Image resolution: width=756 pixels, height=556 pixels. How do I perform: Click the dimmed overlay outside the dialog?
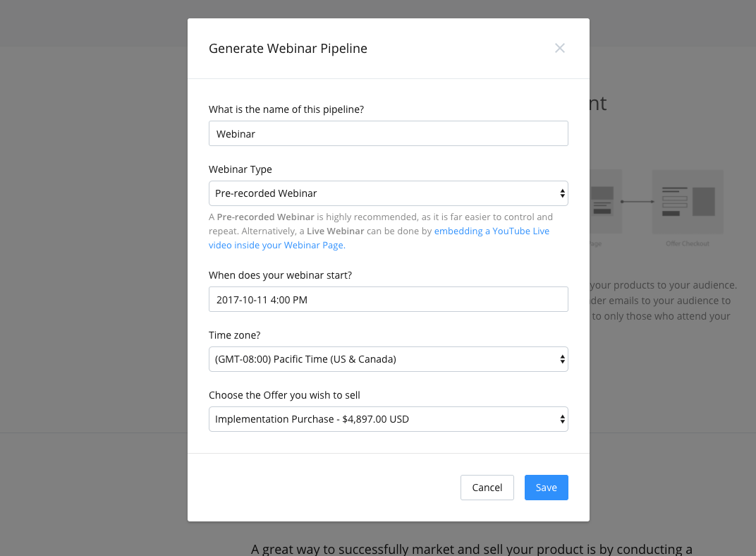pos(92,282)
